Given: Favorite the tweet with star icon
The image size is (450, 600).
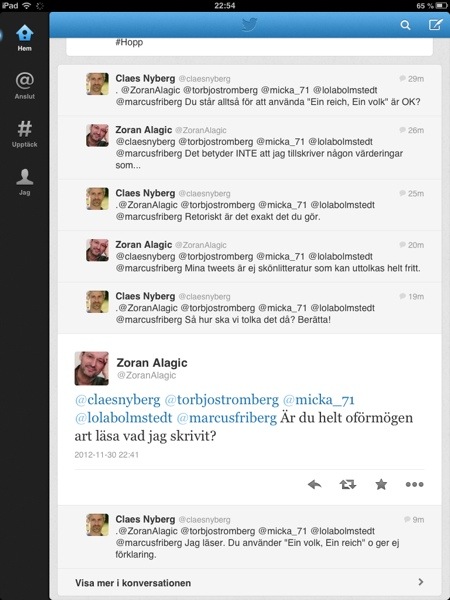Looking at the screenshot, I should pos(381,484).
